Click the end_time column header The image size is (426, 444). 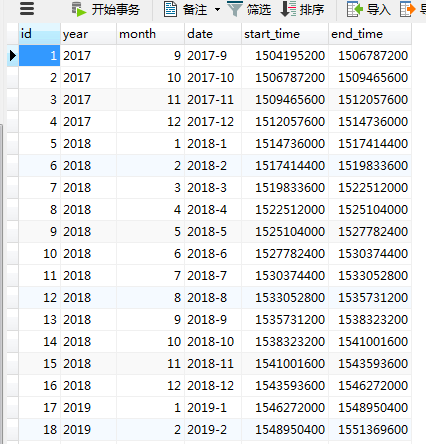click(370, 34)
